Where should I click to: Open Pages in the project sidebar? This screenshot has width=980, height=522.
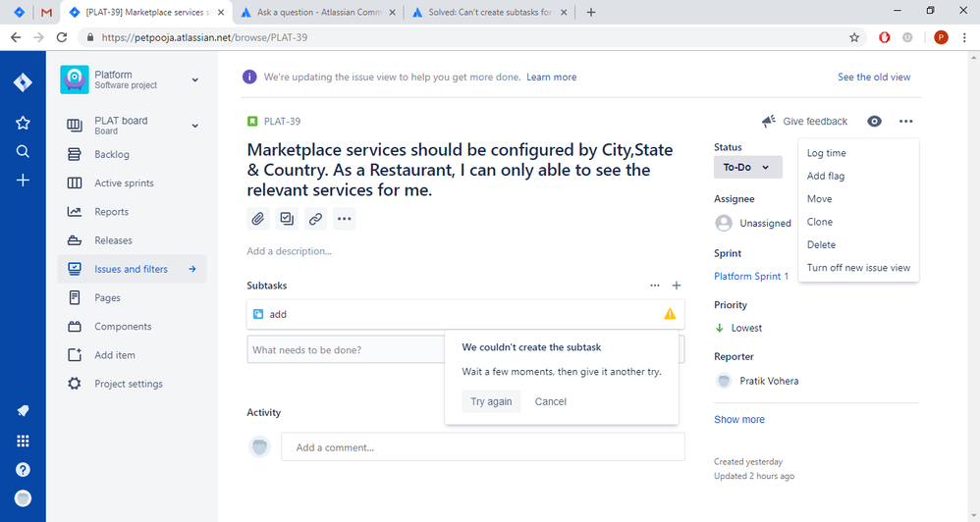(132, 298)
